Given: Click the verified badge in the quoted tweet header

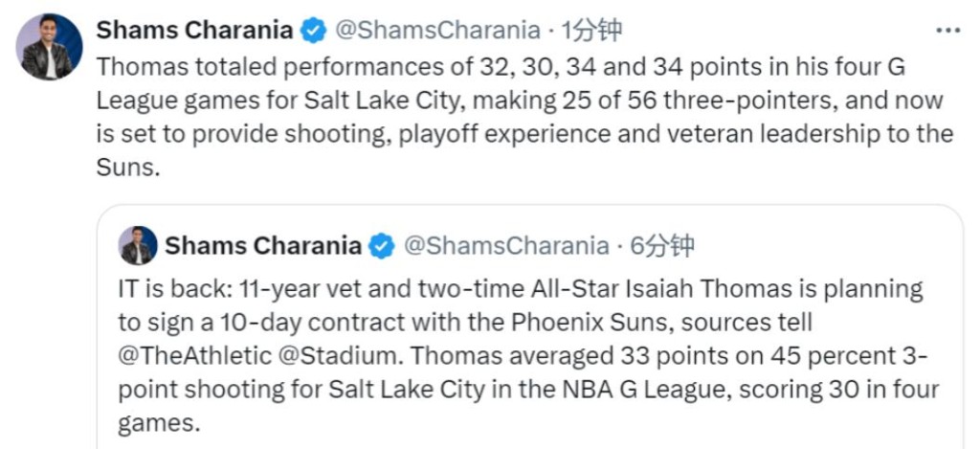Looking at the screenshot, I should [x=382, y=246].
